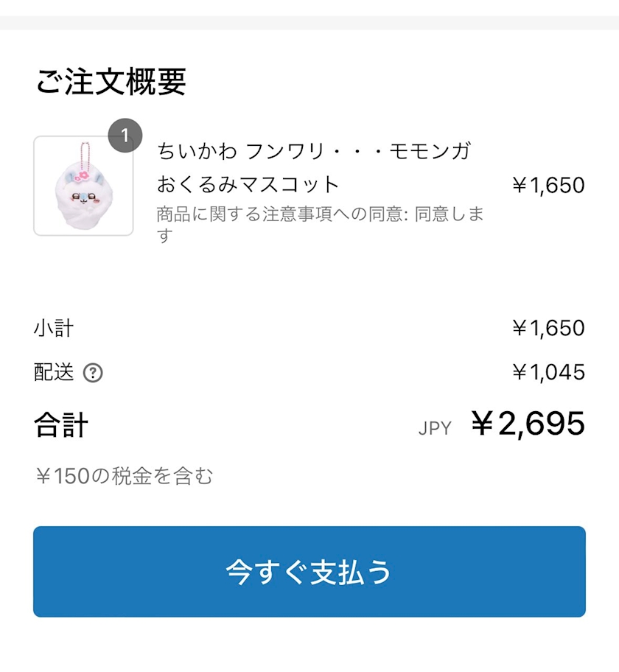This screenshot has height=672, width=619.
Task: Click the gray divider bar above the summary
Action: click(309, 22)
